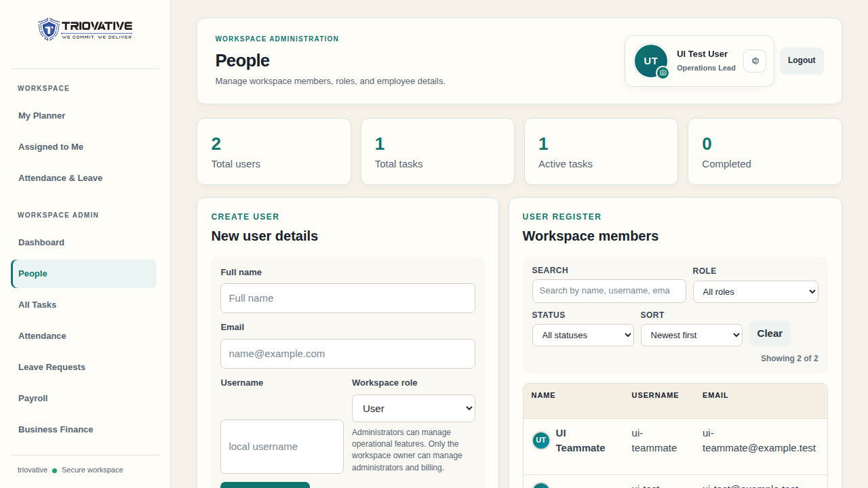Open Leave Requests
This screenshot has height=488, width=868.
pos(84,367)
